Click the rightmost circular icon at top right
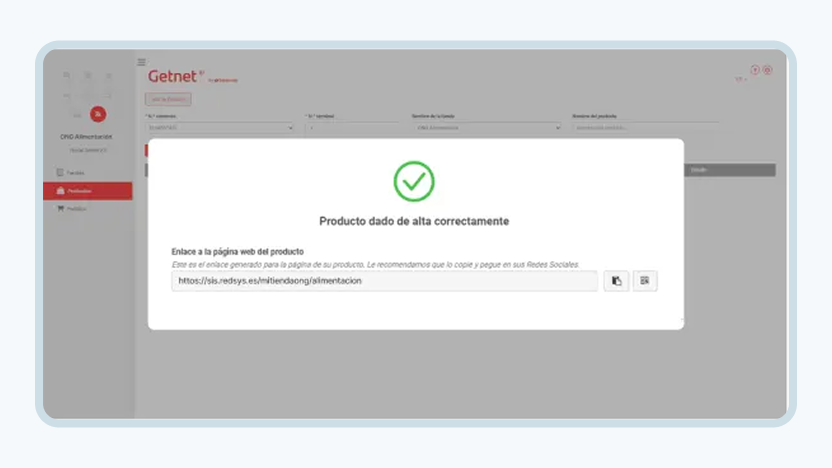This screenshot has width=832, height=468. 767,70
